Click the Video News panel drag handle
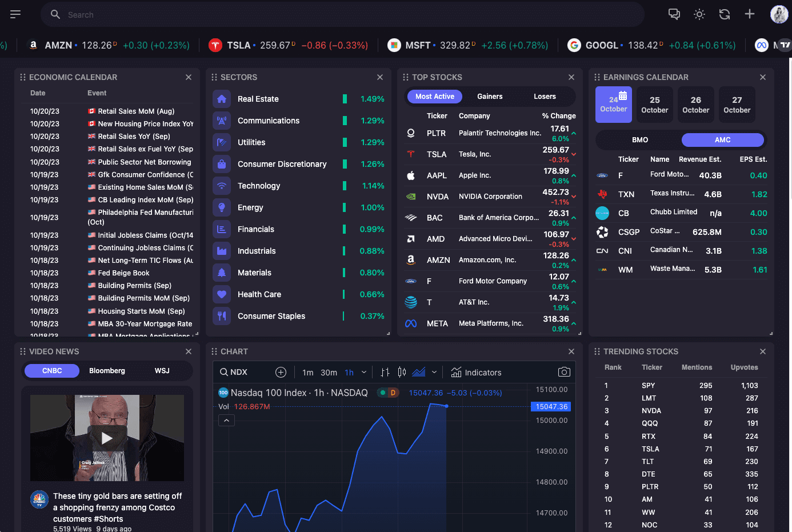Screen dimensions: 792x532 click(23, 351)
